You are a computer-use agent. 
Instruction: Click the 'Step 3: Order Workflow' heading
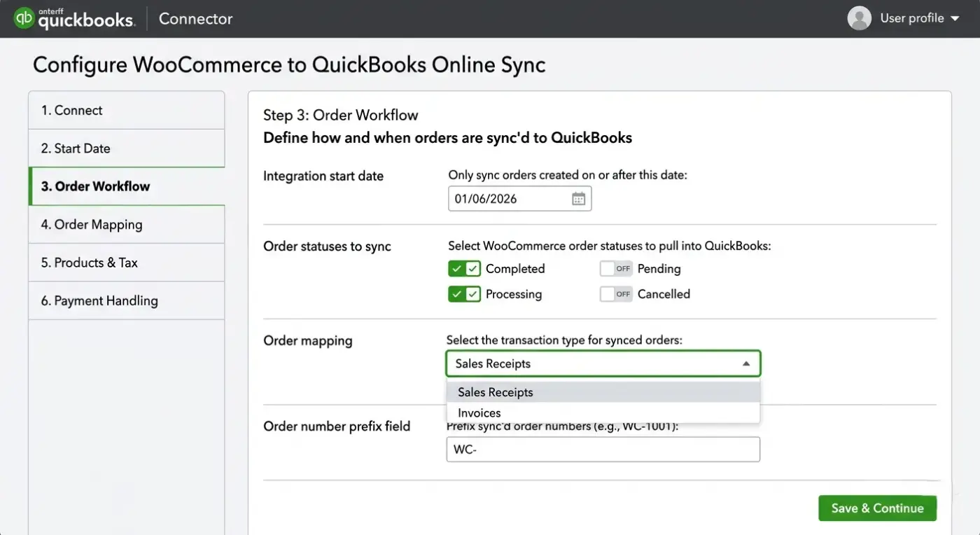341,115
